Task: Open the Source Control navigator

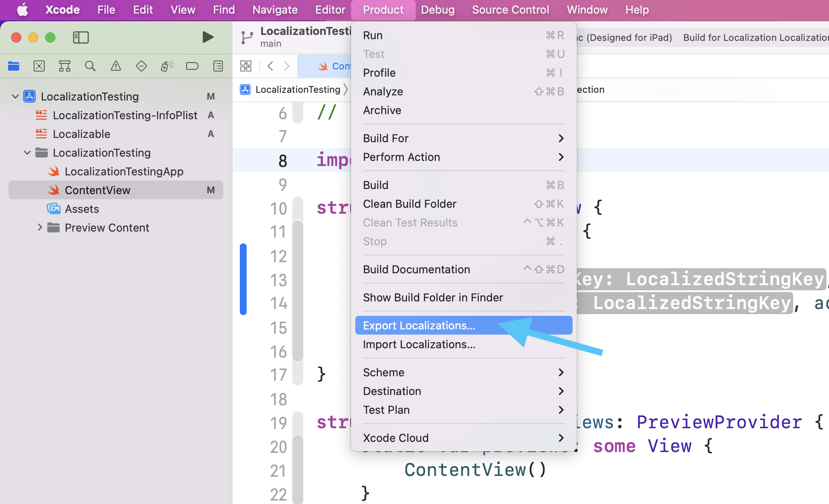Action: [x=39, y=66]
